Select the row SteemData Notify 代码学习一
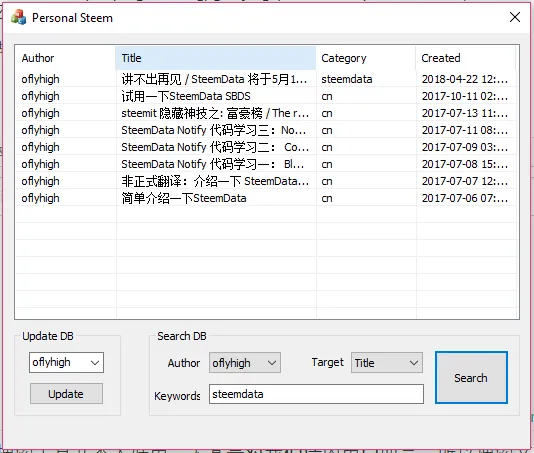Image resolution: width=534 pixels, height=453 pixels. click(x=266, y=164)
